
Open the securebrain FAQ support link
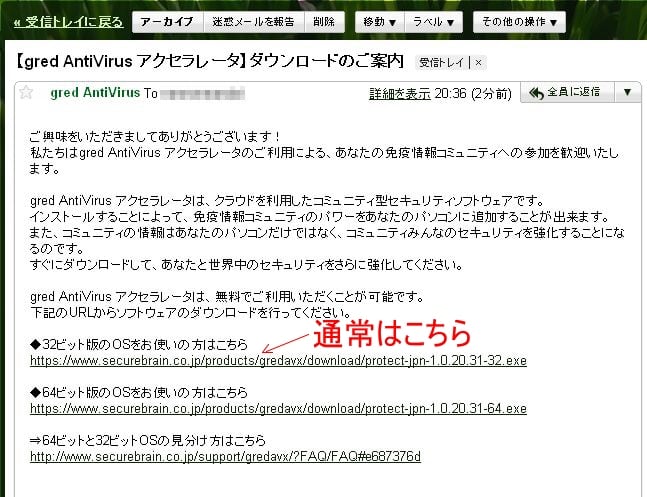[x=225, y=457]
